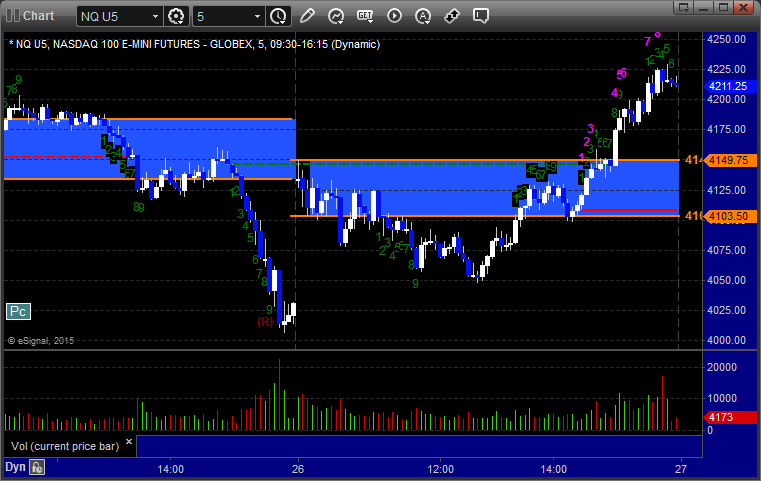Image resolution: width=761 pixels, height=481 pixels.
Task: Click the 10000 volume axis label
Action: (x=722, y=398)
